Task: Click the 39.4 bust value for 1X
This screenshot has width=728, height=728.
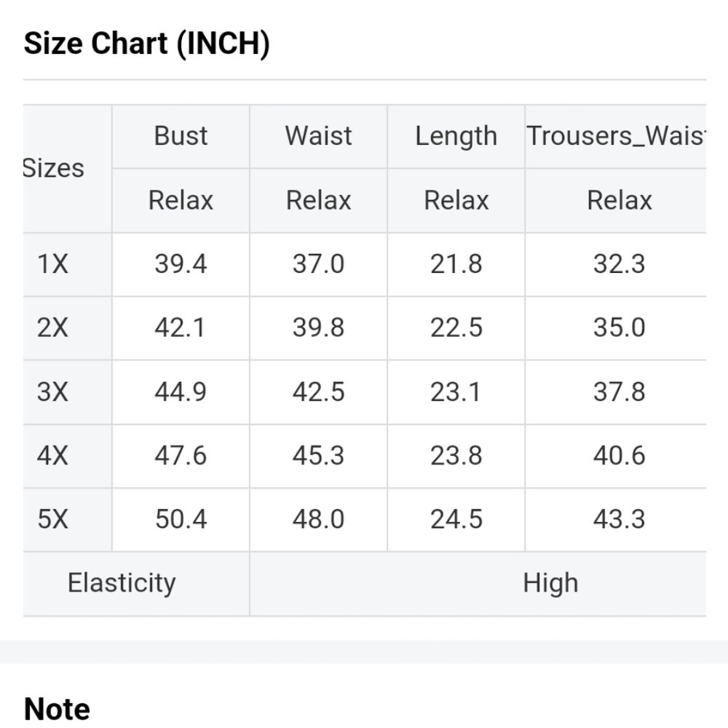Action: point(181,264)
